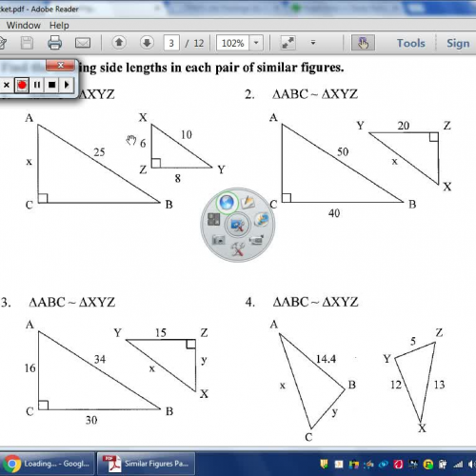
Task: Click the monitor display tray icon
Action: (x=413, y=465)
